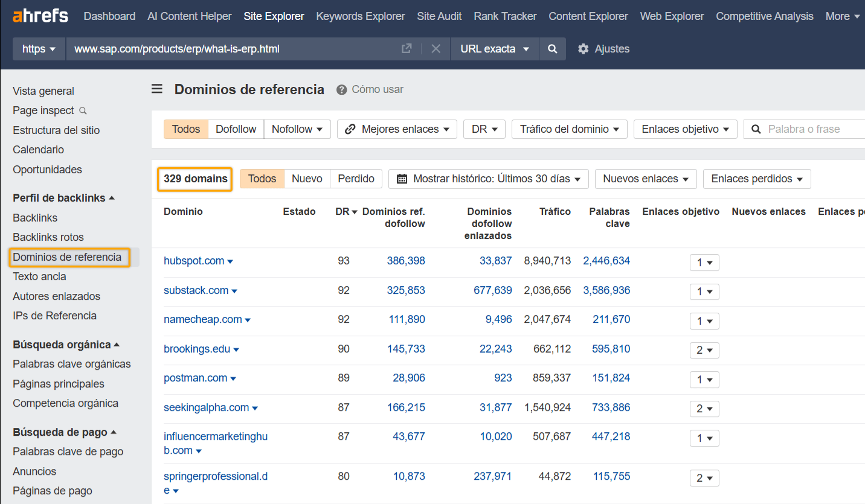Go to AI Content Helper

coord(190,16)
